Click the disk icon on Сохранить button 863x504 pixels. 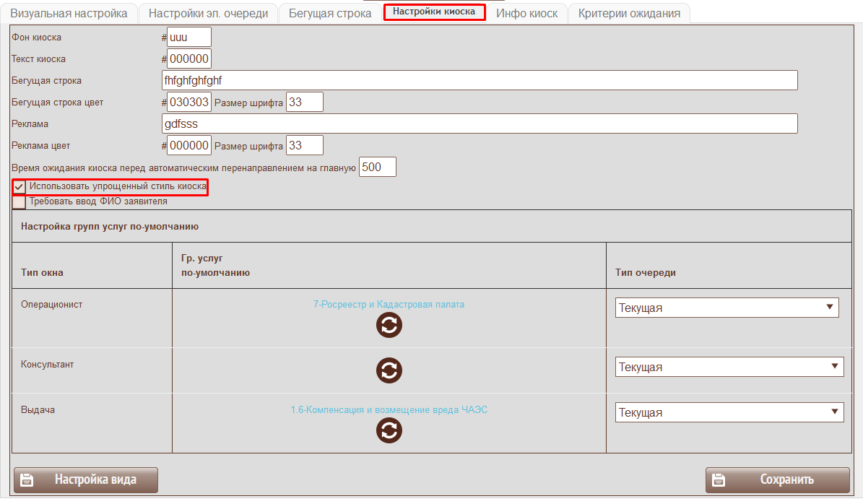pyautogui.click(x=719, y=479)
